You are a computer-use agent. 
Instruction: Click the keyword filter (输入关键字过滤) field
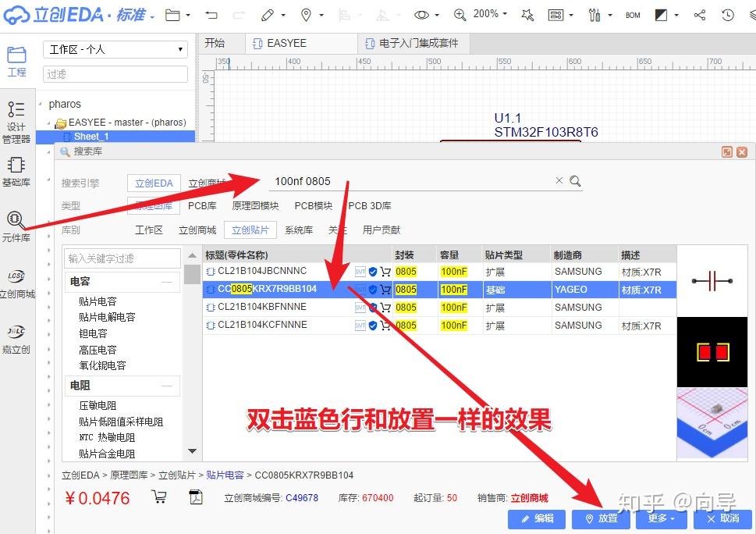[x=122, y=258]
